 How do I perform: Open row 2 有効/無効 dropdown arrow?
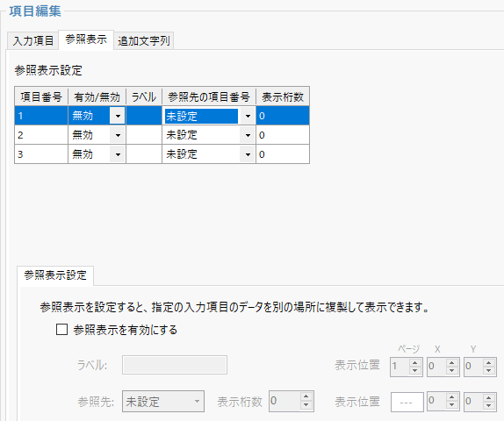118,135
